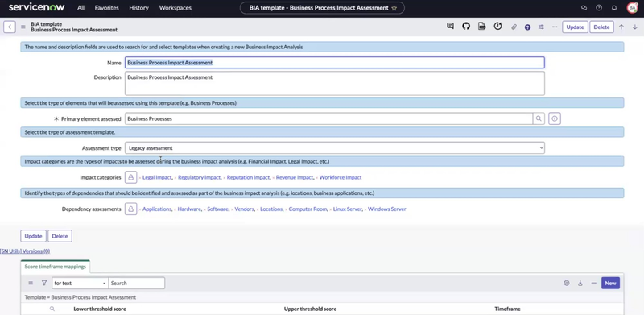644x315 pixels.
Task: Click the Primary element assessed field
Action: tap(328, 119)
